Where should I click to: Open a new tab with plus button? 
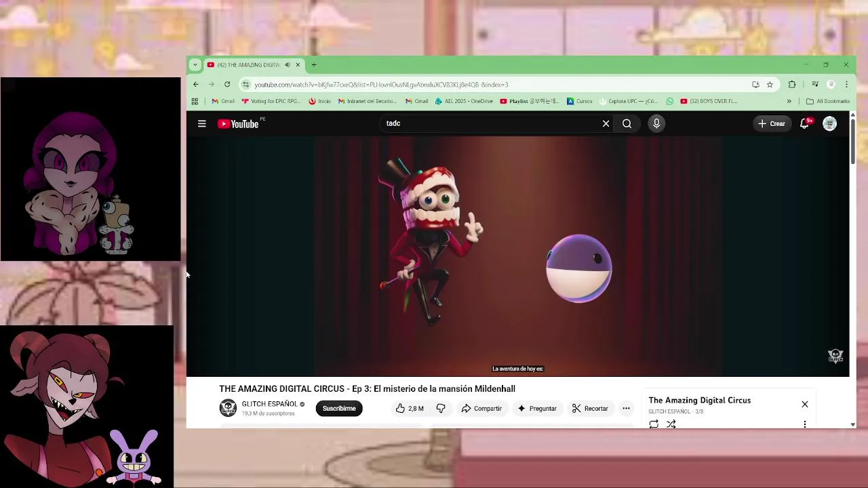tap(313, 64)
